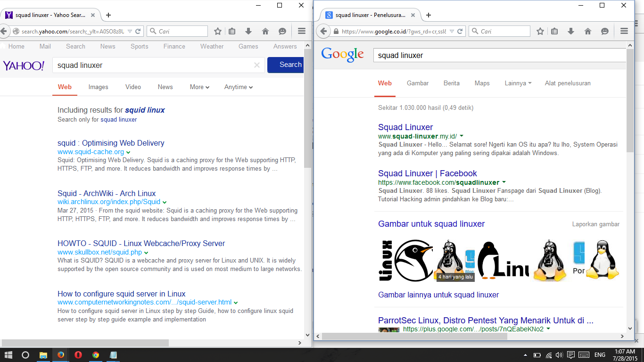
Task: Open File Explorer from the taskbar
Action: coord(43,355)
